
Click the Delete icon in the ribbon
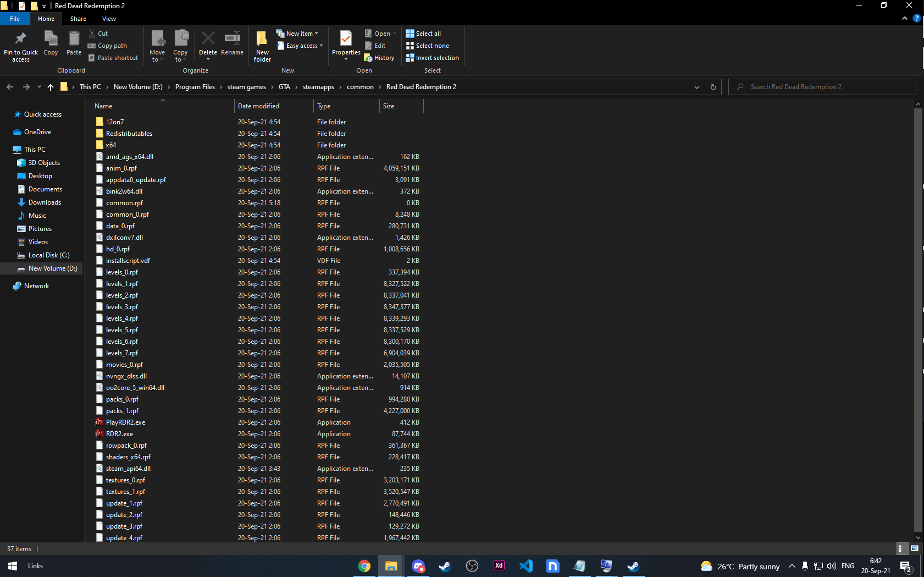[x=208, y=39]
